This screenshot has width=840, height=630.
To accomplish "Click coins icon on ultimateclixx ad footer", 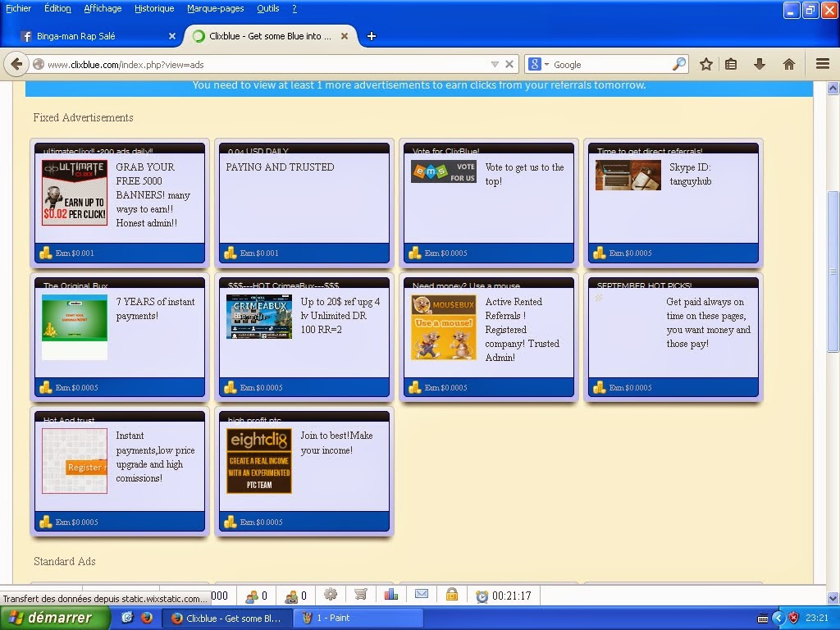I will 46,253.
